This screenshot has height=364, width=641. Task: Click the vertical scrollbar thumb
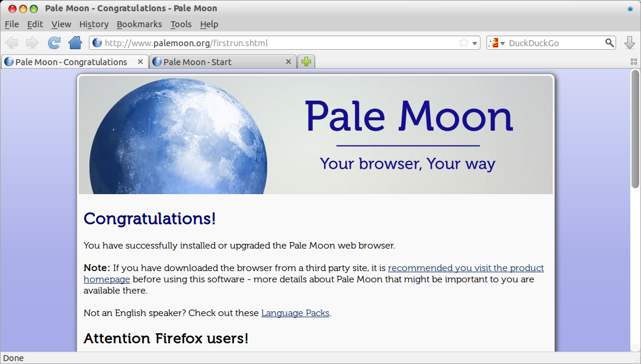pos(635,129)
